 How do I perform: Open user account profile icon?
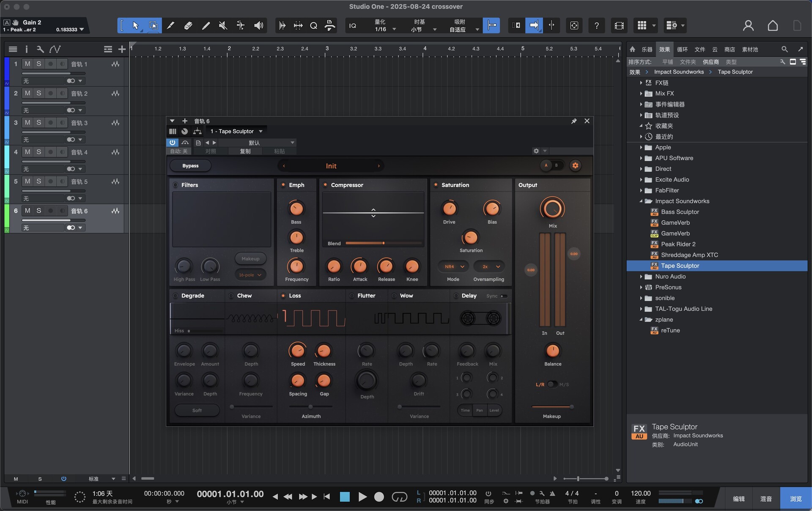(748, 26)
